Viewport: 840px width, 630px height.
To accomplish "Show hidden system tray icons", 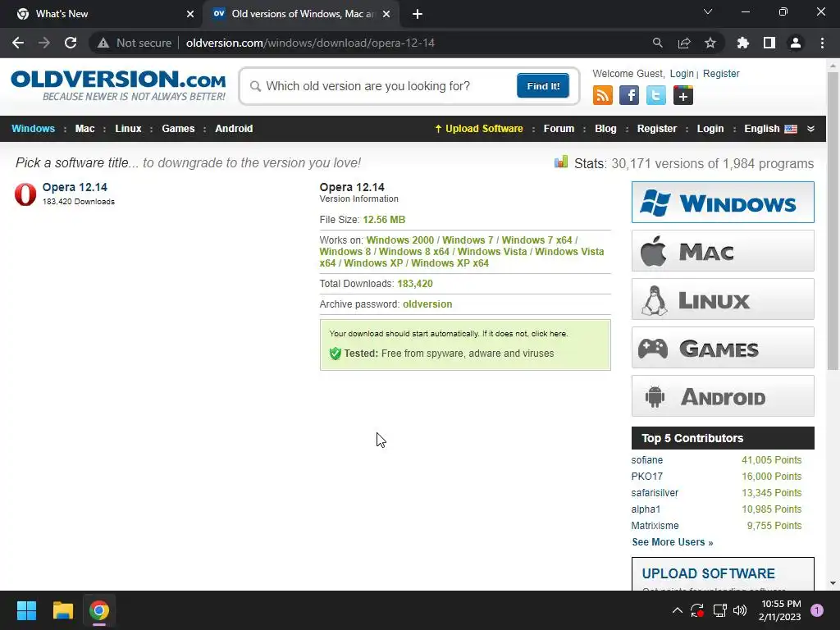I will point(677,610).
